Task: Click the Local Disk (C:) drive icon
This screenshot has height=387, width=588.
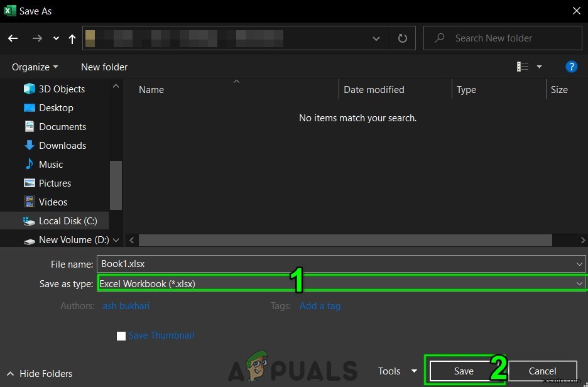Action: pos(29,221)
